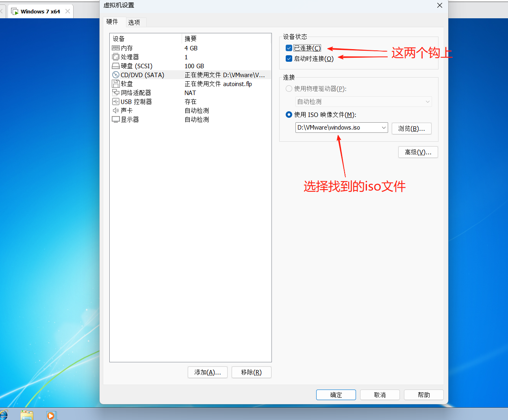The width and height of the screenshot is (508, 420).
Task: Switch to the 选项 tab
Action: (134, 22)
